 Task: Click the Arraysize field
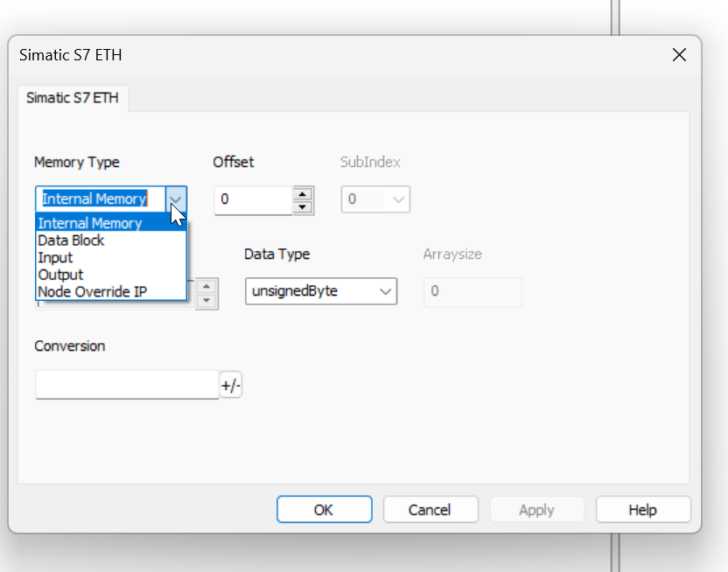pyautogui.click(x=472, y=292)
